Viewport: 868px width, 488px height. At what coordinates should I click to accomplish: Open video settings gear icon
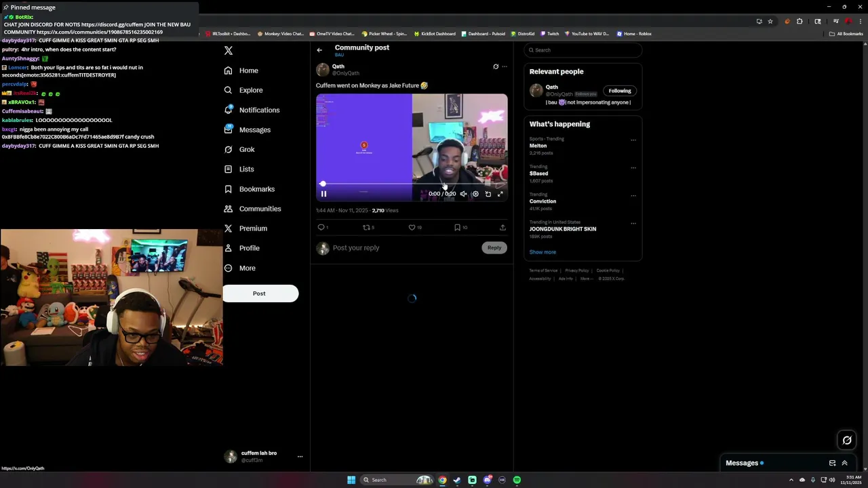475,194
